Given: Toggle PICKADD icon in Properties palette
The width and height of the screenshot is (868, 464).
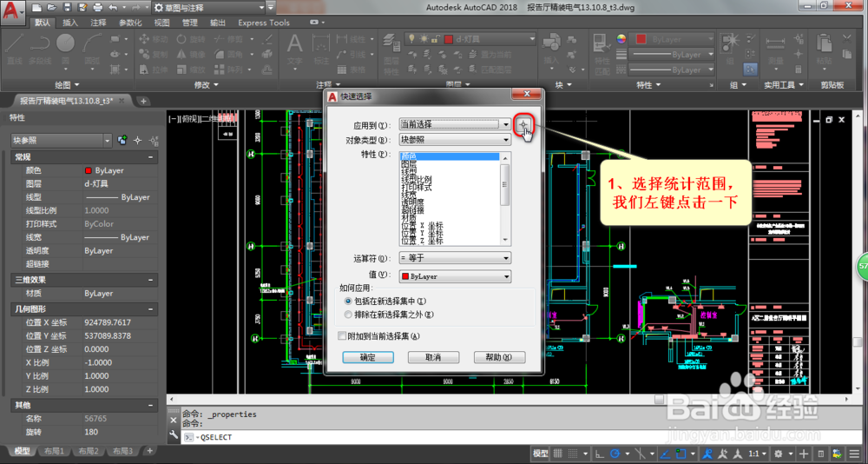Looking at the screenshot, I should coord(122,141).
